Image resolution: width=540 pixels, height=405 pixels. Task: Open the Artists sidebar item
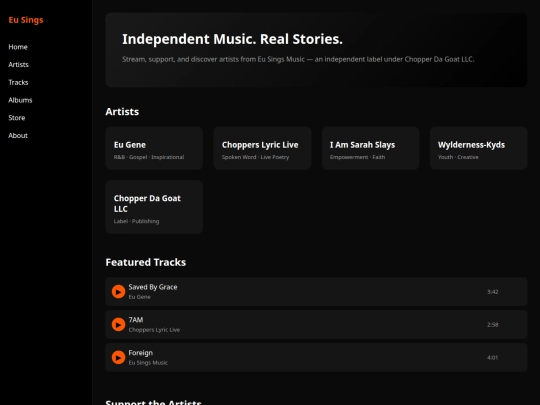(18, 64)
